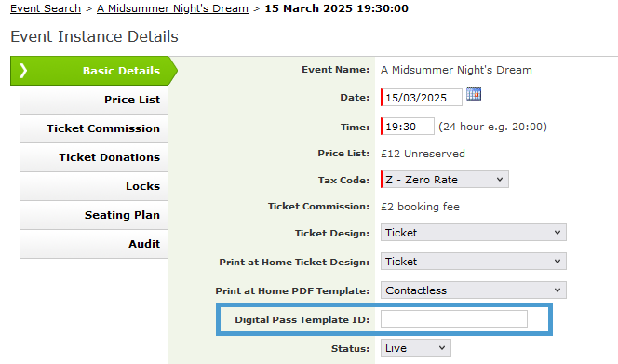The image size is (618, 364).
Task: Click the Digital Pass Template ID field
Action: pos(453,319)
